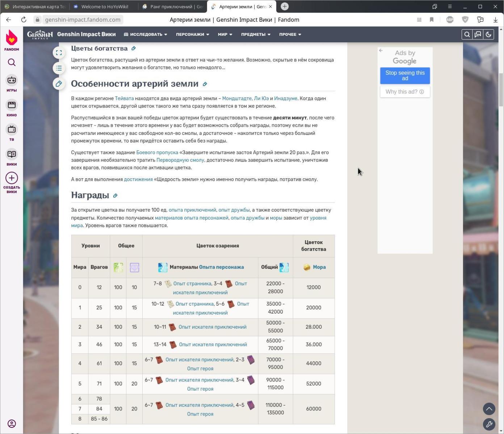The height and width of the screenshot is (434, 504).
Task: Open the Вики section in the Fandom sidebar
Action: [12, 157]
